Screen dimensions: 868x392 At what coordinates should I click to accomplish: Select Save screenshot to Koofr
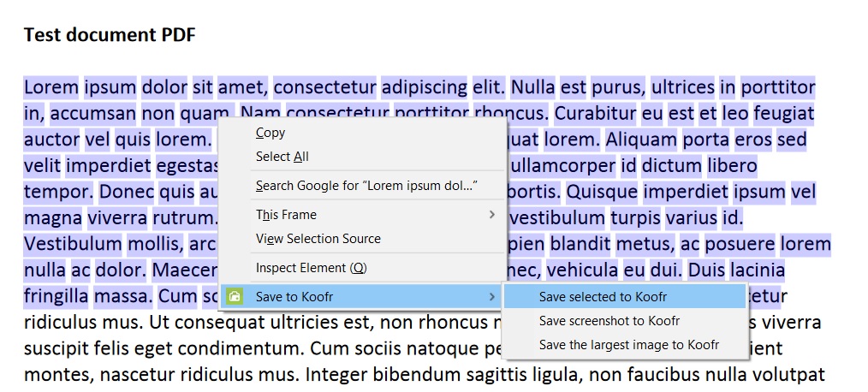click(609, 321)
